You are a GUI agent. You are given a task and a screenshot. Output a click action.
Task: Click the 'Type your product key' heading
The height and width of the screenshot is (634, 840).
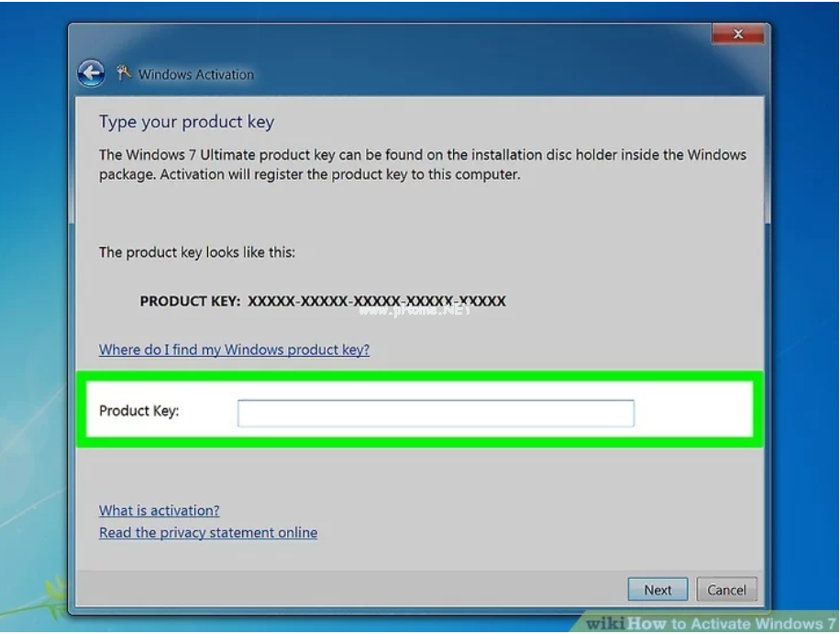[x=186, y=122]
